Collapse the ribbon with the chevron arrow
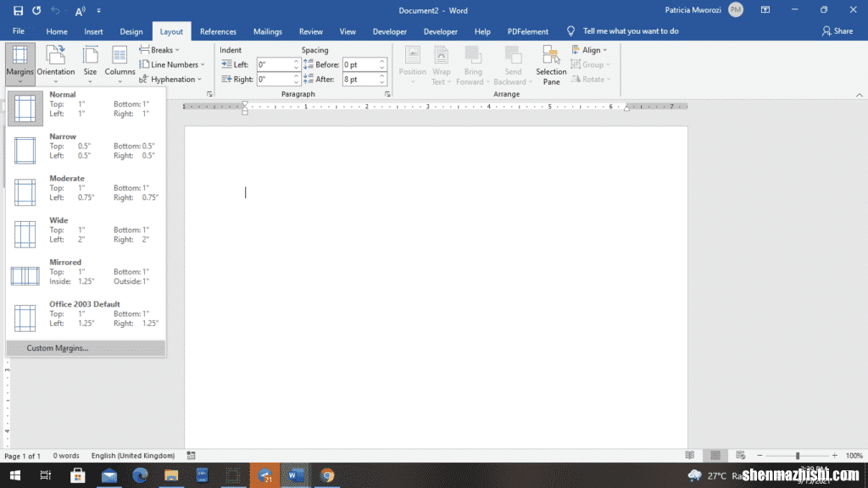 point(860,95)
